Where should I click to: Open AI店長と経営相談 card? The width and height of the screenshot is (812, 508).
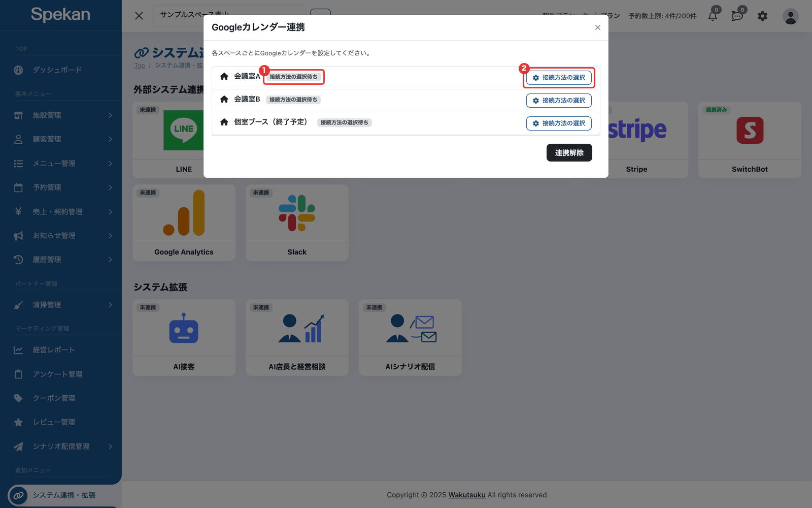click(297, 338)
